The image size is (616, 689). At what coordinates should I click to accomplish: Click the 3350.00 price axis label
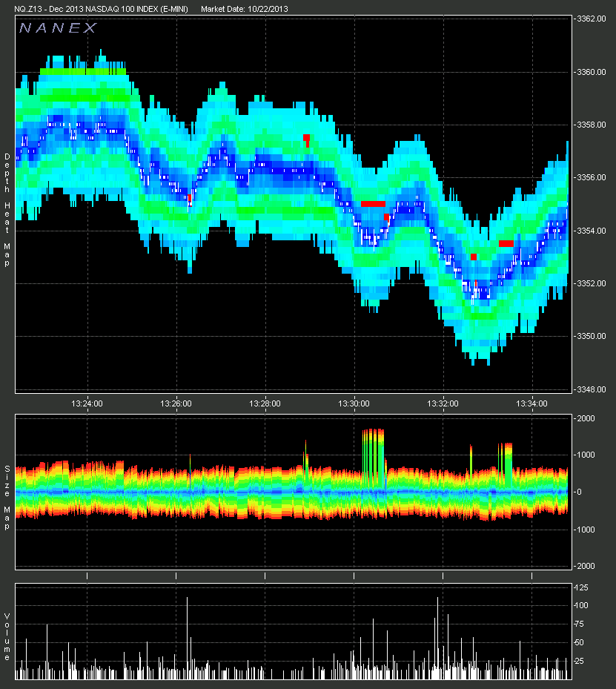(591, 336)
